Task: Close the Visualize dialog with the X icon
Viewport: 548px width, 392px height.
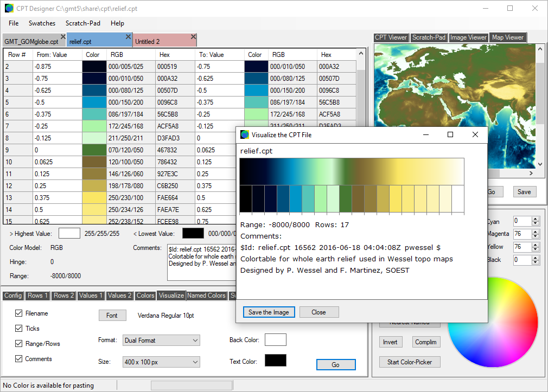Action: point(475,134)
